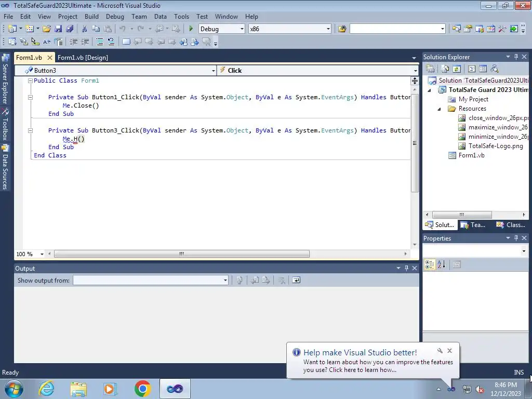The width and height of the screenshot is (532, 399).
Task: Close the Form1.vb tab
Action: (x=49, y=58)
